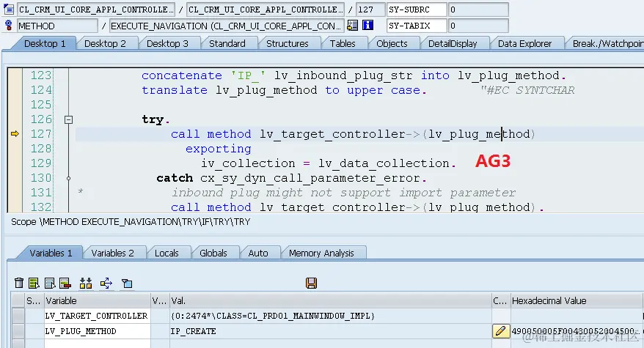Open the navigate-to-source icon beside EXECUTE_NAVIGATION
This screenshot has width=644, height=348.
(352, 26)
